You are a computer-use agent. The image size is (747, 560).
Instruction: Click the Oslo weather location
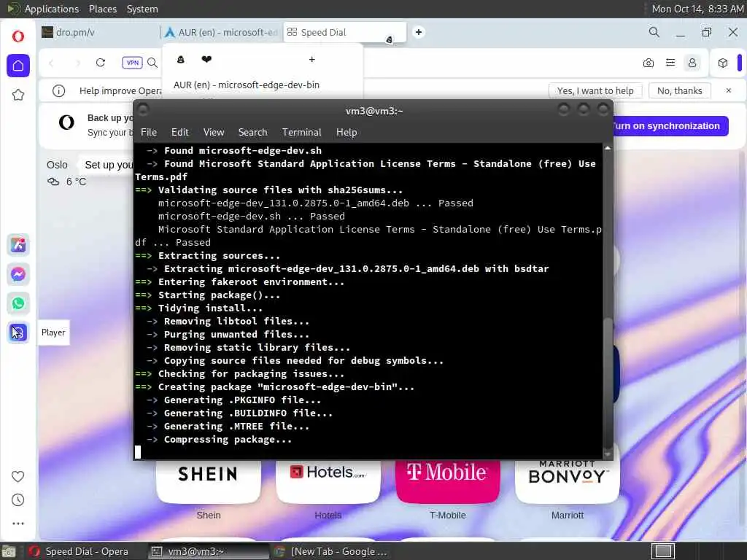click(57, 165)
